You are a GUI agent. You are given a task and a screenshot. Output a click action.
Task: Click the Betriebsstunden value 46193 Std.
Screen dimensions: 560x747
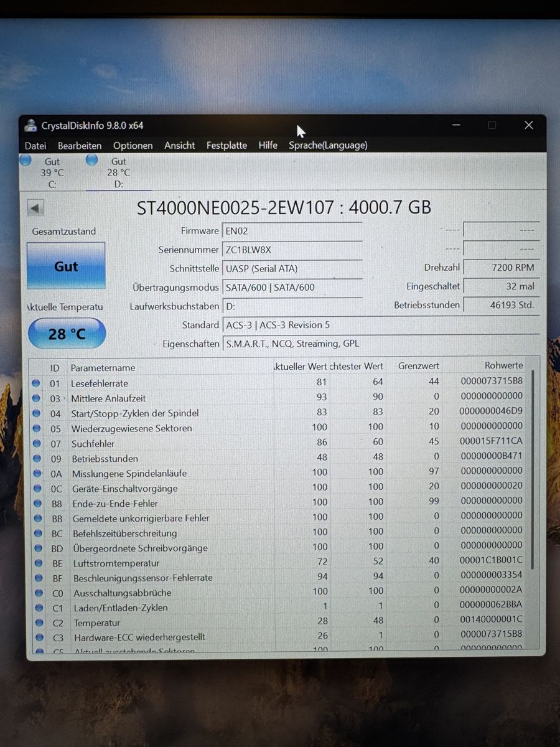click(502, 305)
